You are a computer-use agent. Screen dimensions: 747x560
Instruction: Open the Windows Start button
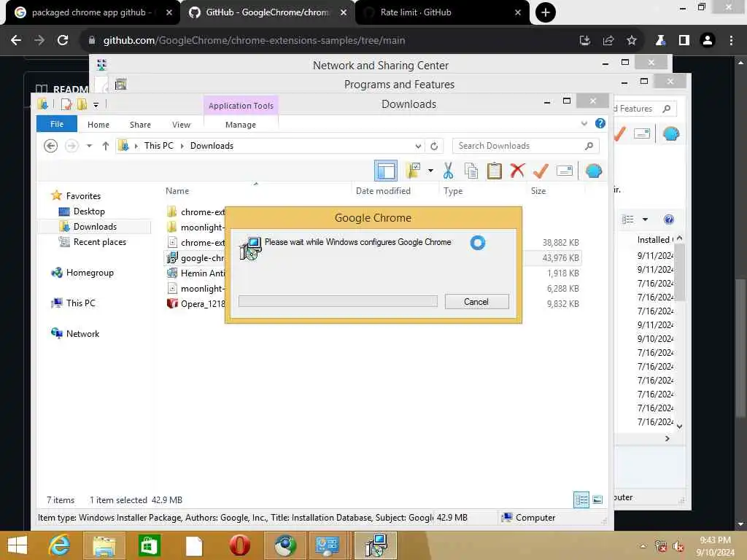click(x=18, y=545)
